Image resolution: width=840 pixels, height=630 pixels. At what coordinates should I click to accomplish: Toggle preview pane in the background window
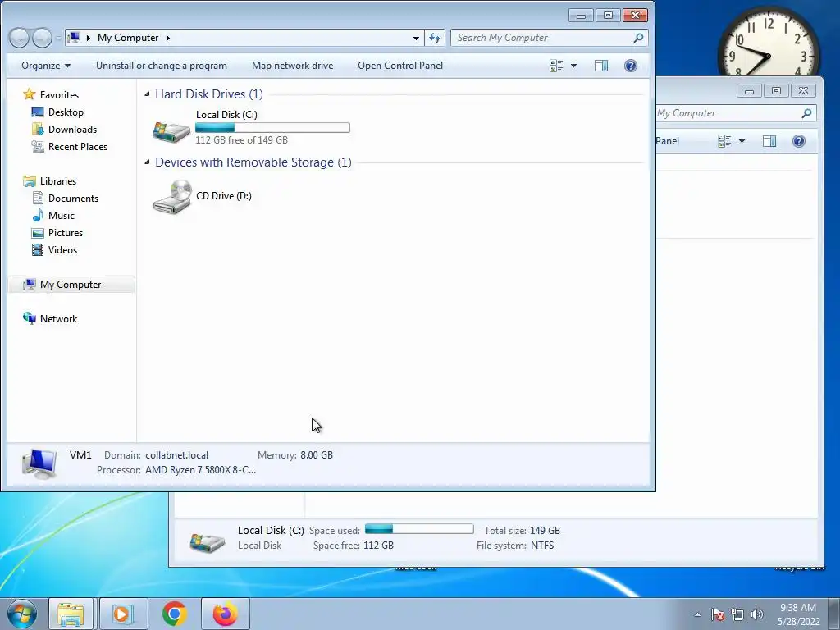point(769,141)
